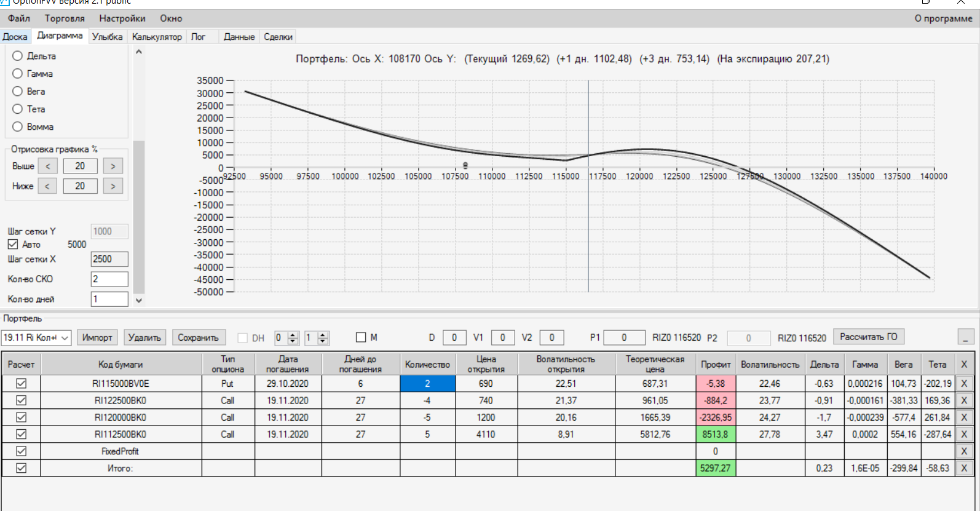The image size is (980, 511).
Task: Uncheck Расчет for RI112500BK0 row
Action: point(22,434)
